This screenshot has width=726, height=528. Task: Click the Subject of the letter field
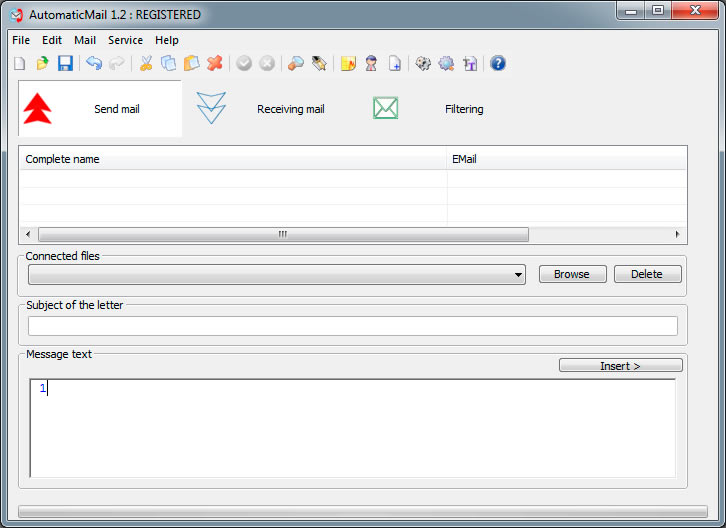[352, 326]
